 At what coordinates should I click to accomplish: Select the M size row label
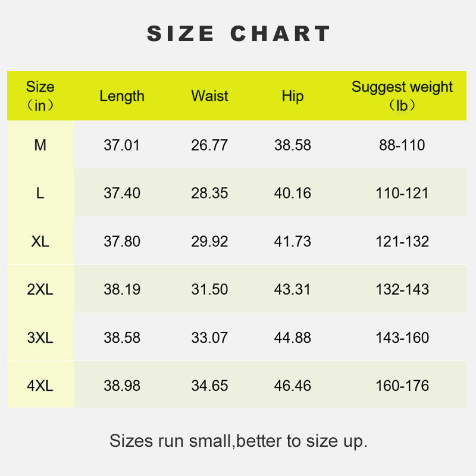coord(40,145)
